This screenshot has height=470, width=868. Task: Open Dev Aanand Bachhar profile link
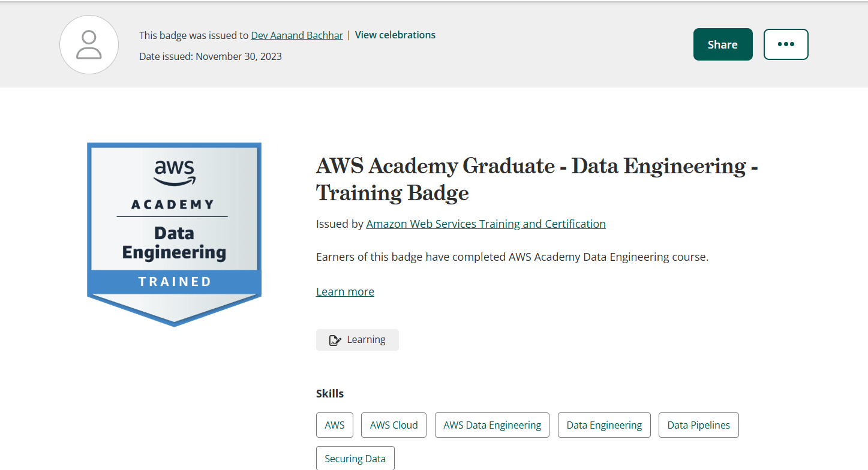[297, 35]
